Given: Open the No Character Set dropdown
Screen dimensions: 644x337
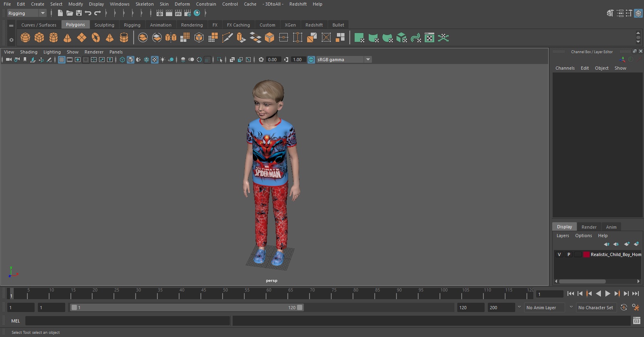Looking at the screenshot, I should 596,308.
